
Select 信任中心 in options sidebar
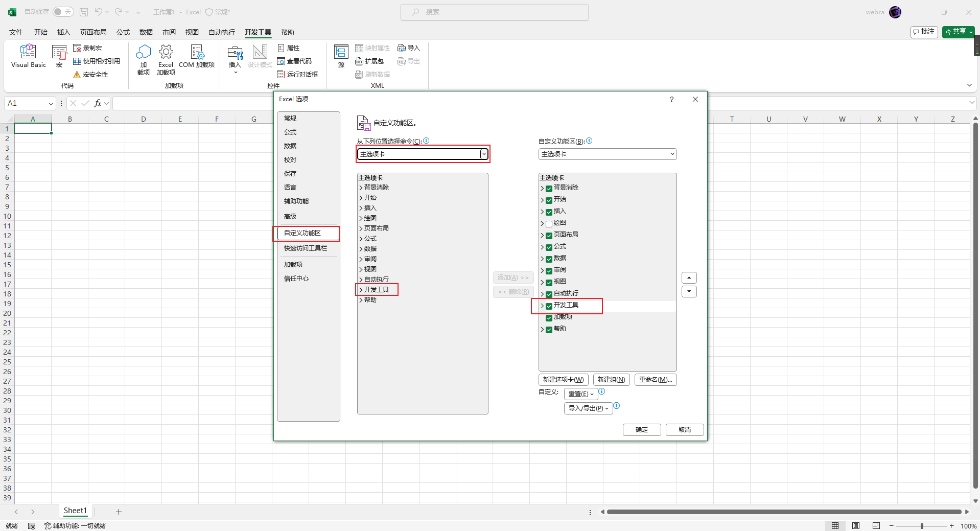[x=308, y=279]
